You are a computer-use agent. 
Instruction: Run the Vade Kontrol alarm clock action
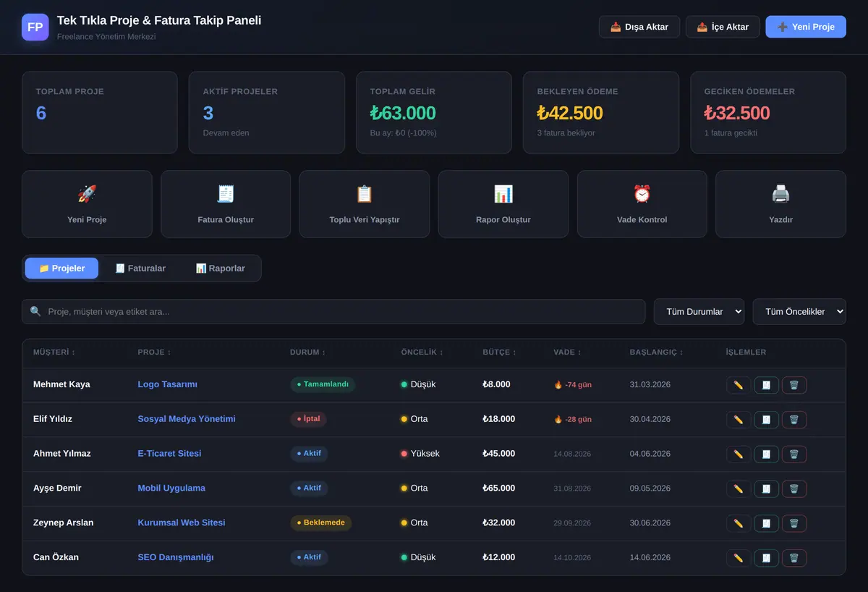[642, 204]
